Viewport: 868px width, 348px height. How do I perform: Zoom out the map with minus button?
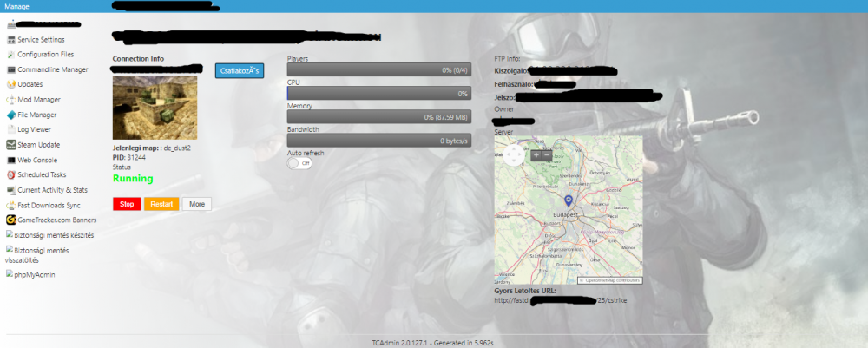(547, 155)
